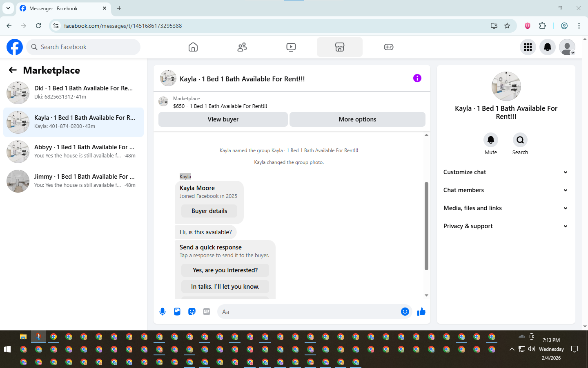Click the browser address bar URL
Screen dimensions: 588x368
(x=123, y=26)
